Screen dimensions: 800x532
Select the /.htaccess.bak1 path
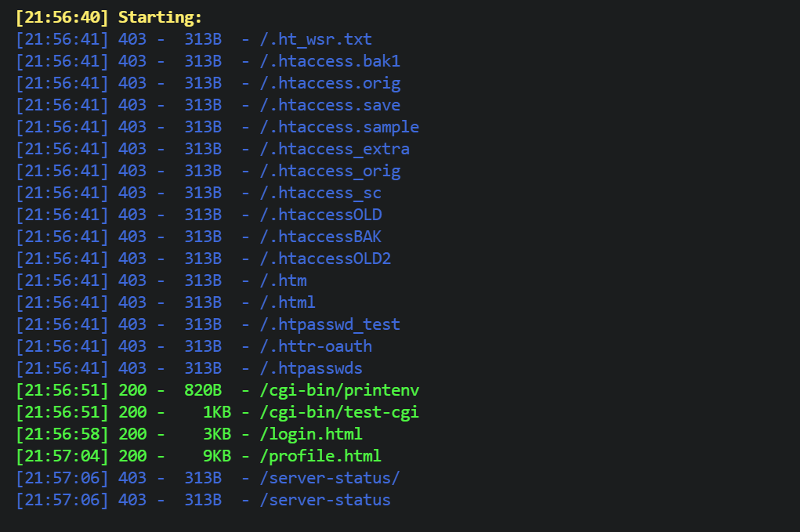pyautogui.click(x=330, y=61)
